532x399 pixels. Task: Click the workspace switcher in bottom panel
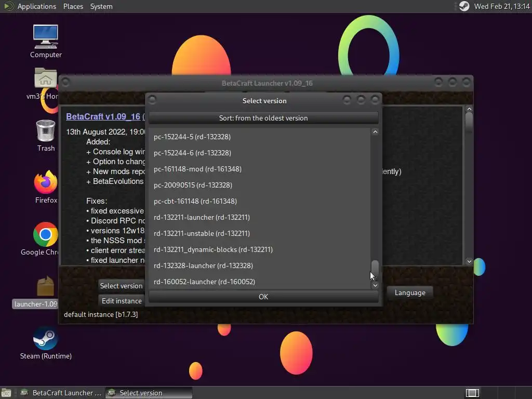click(x=472, y=393)
